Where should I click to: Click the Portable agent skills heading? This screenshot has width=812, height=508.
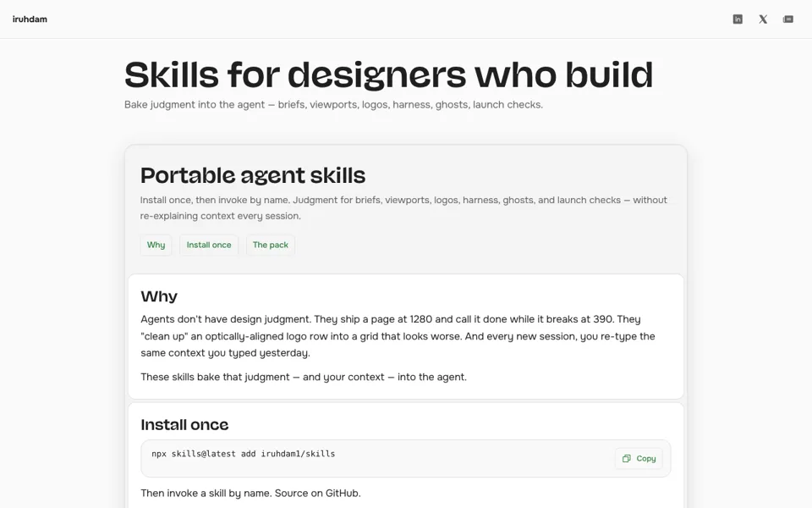(x=253, y=175)
